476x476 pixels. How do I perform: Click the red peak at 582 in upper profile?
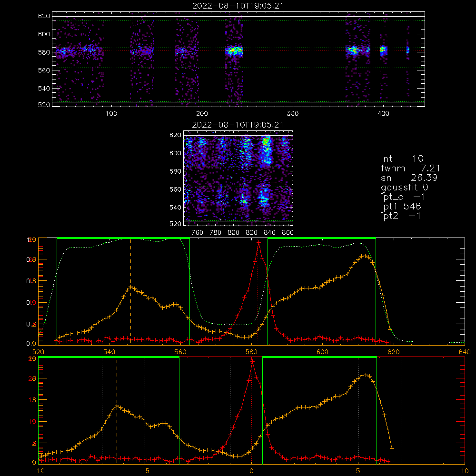point(258,242)
